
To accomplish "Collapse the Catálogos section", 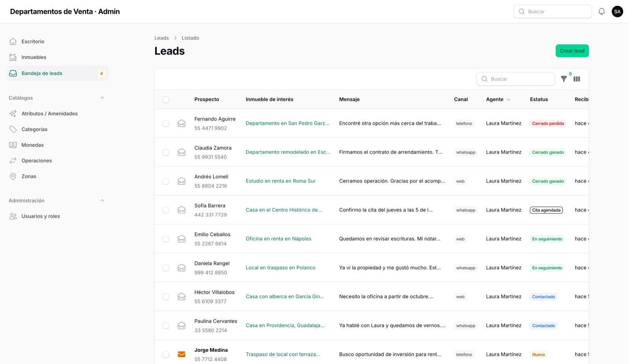I will pyautogui.click(x=102, y=98).
